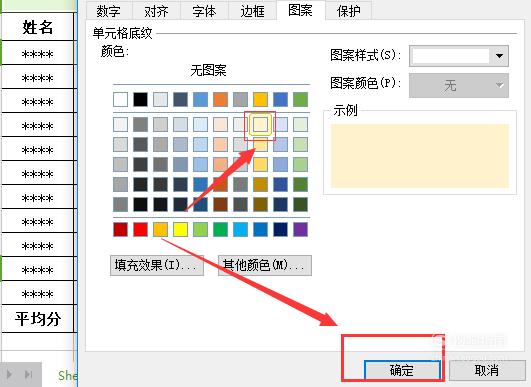
Task: Pick the sky blue swatch in the standard colors row
Action: (240, 229)
